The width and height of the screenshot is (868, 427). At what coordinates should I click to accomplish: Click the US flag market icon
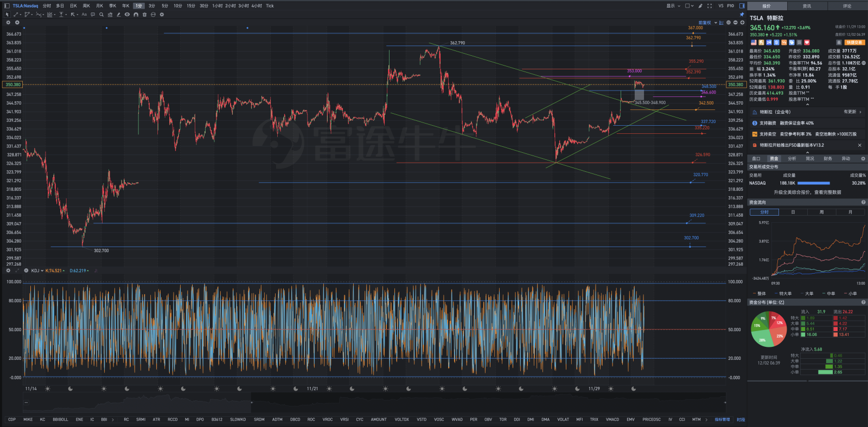754,42
